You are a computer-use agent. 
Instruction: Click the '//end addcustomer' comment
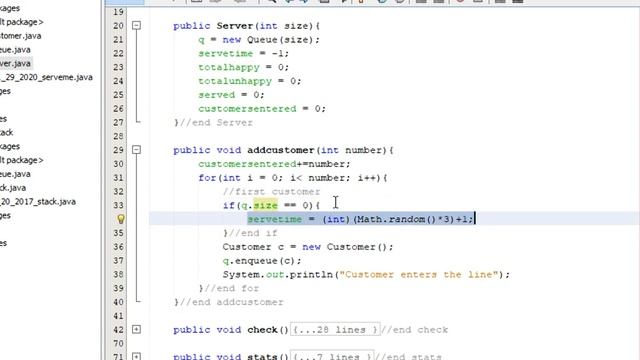point(231,302)
